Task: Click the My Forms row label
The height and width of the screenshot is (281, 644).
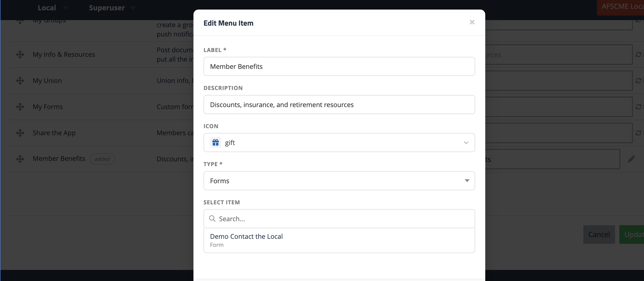Action: click(x=48, y=107)
